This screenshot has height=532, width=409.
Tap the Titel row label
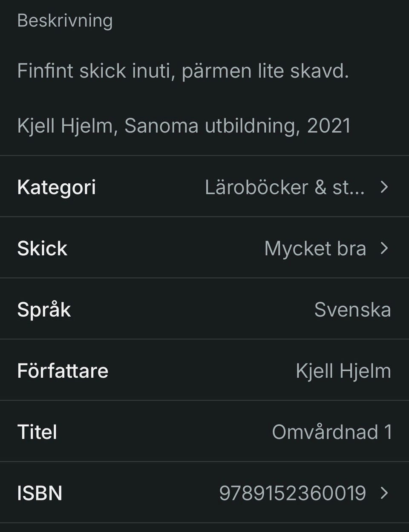37,432
